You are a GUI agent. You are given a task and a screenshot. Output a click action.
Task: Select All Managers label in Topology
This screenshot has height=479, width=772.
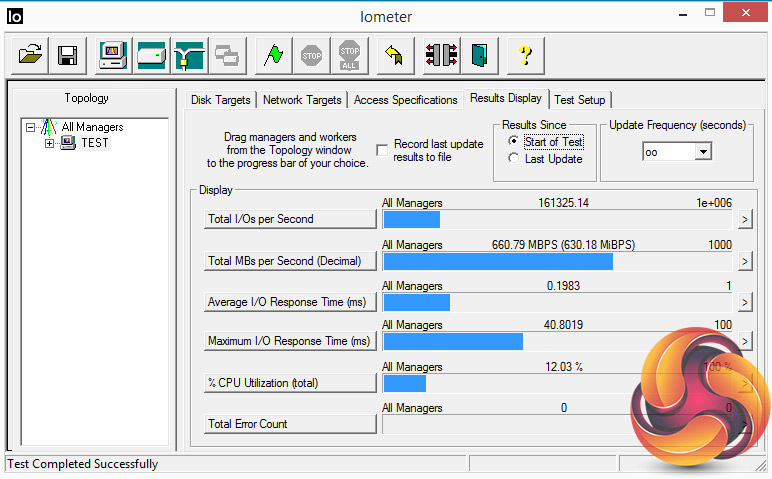point(92,127)
